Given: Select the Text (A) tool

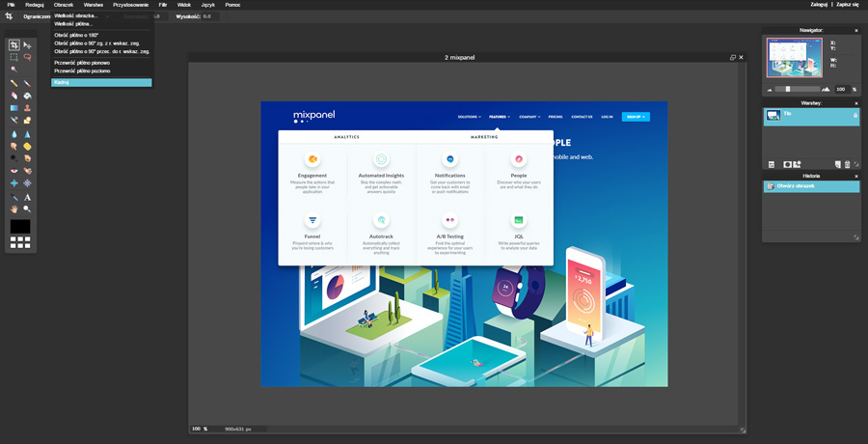Looking at the screenshot, I should (x=27, y=197).
